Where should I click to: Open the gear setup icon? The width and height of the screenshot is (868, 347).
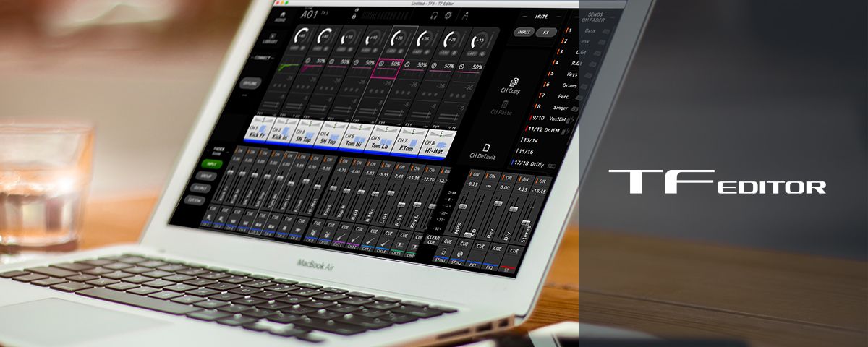[448, 15]
